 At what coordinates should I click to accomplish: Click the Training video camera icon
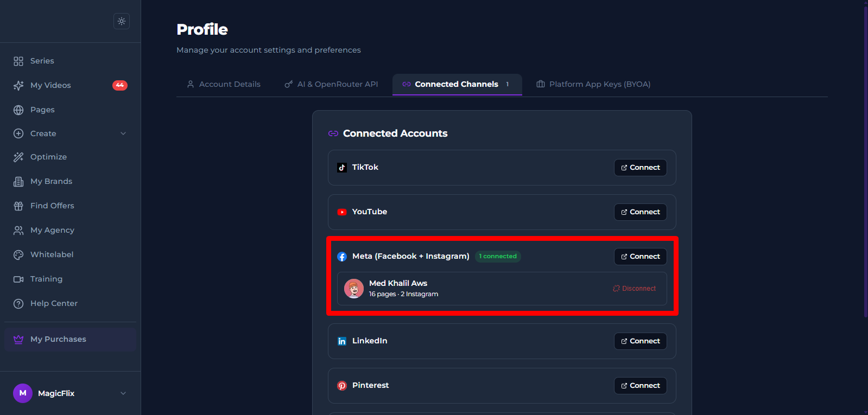(x=18, y=279)
